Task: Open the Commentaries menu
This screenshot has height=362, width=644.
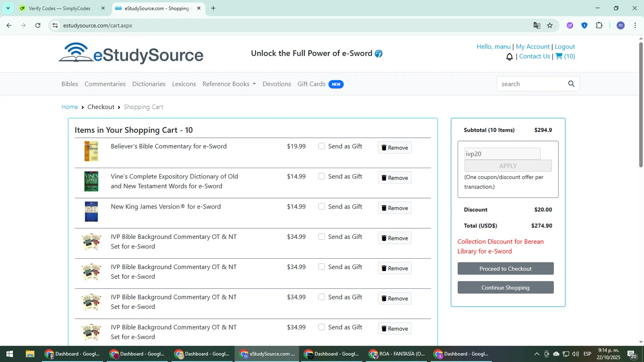Action: (105, 84)
